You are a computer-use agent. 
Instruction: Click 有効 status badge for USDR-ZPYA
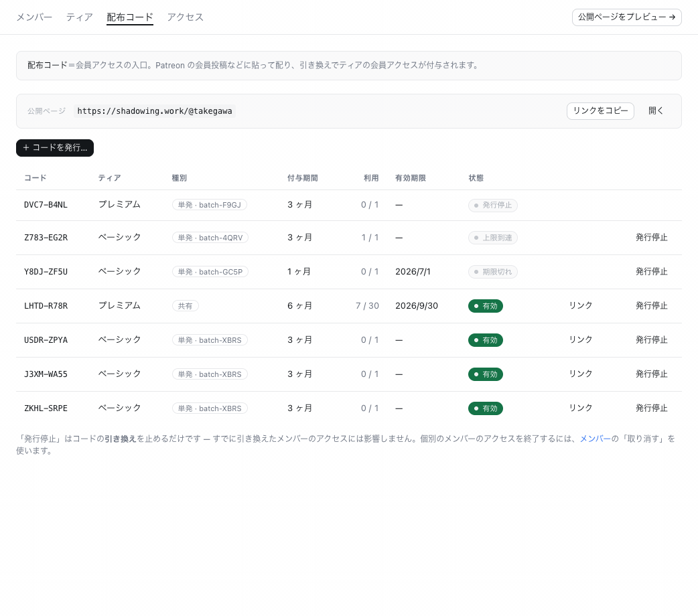[x=485, y=340]
